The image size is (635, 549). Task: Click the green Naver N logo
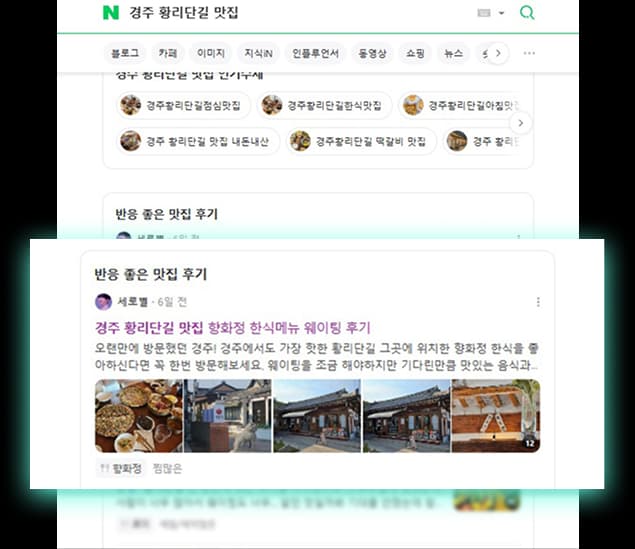(x=111, y=13)
